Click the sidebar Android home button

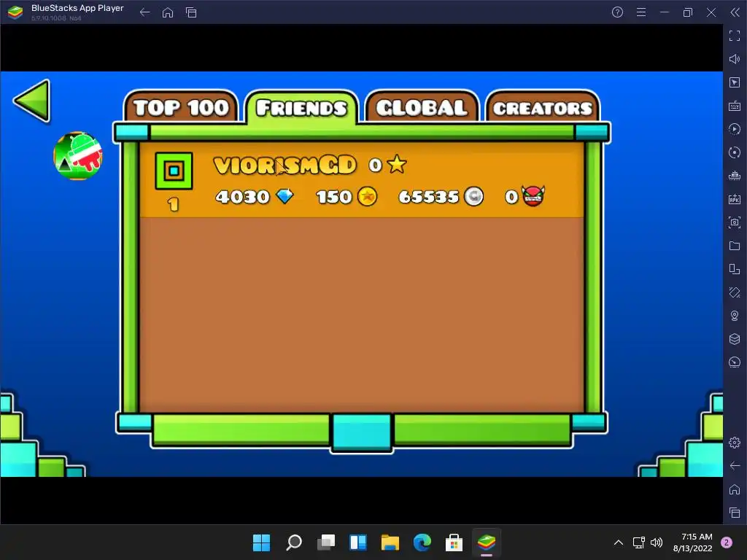click(x=735, y=489)
